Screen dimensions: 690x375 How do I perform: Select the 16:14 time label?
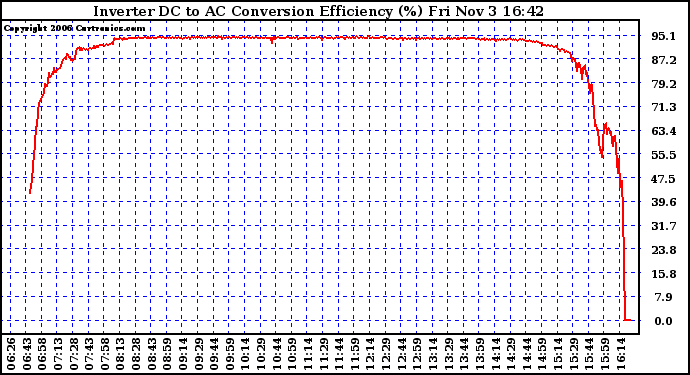tap(620, 354)
